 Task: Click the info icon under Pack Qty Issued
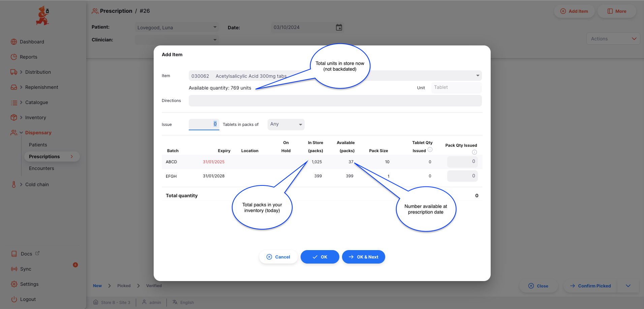point(474,152)
